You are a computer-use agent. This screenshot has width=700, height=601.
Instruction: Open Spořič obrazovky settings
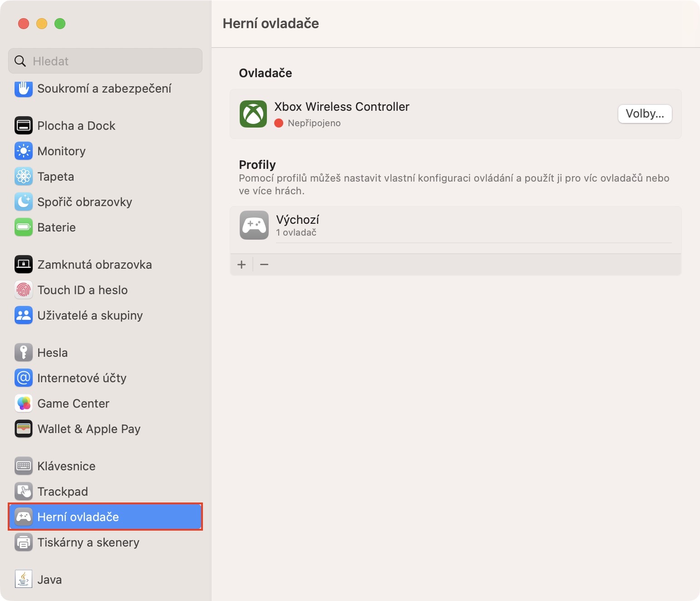click(x=84, y=202)
